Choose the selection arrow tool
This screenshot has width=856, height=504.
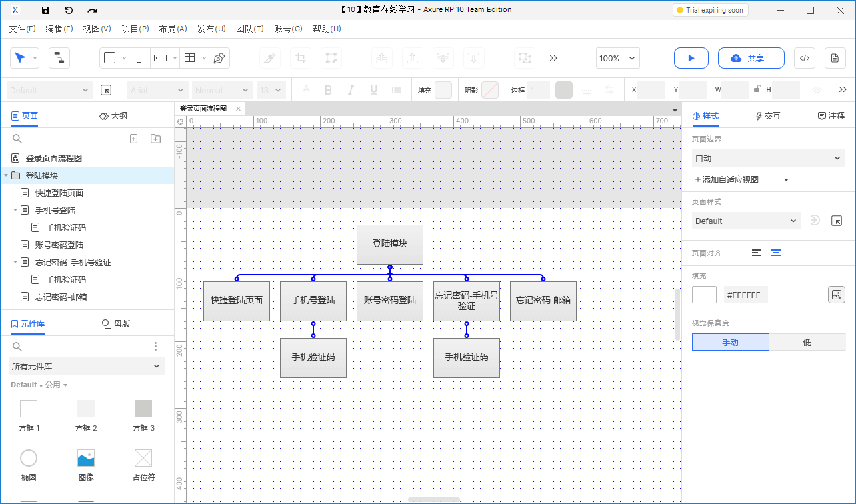tap(20, 58)
